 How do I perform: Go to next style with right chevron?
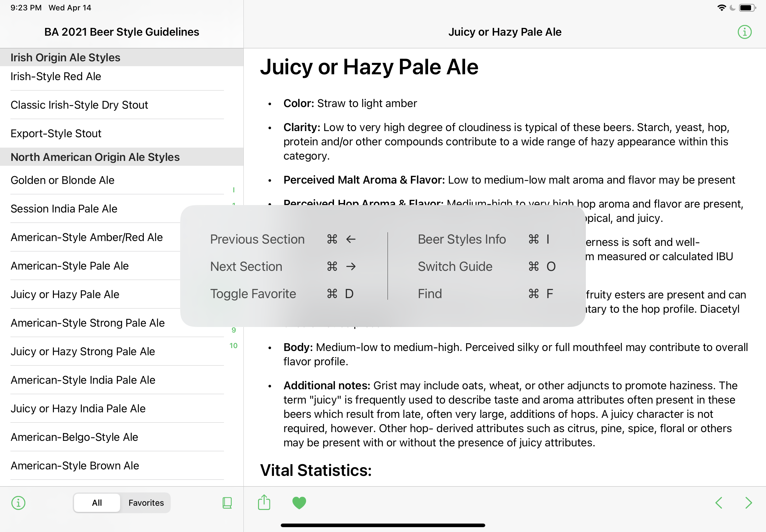[749, 503]
